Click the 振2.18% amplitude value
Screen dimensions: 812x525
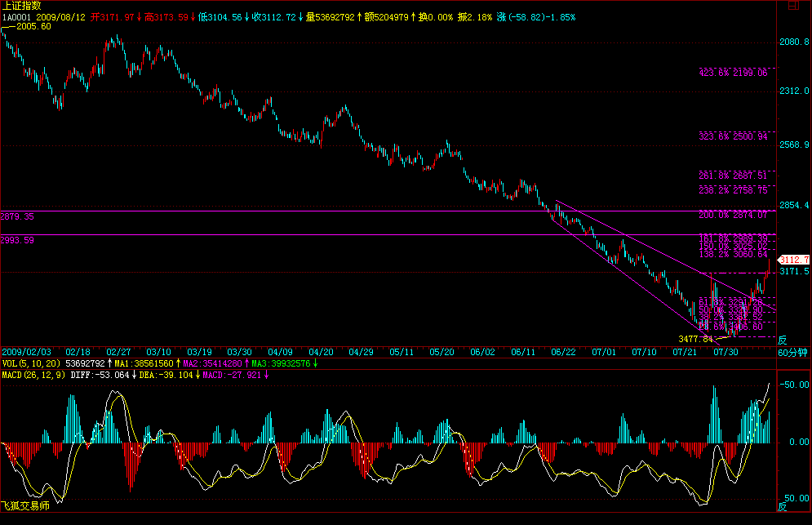pyautogui.click(x=475, y=17)
